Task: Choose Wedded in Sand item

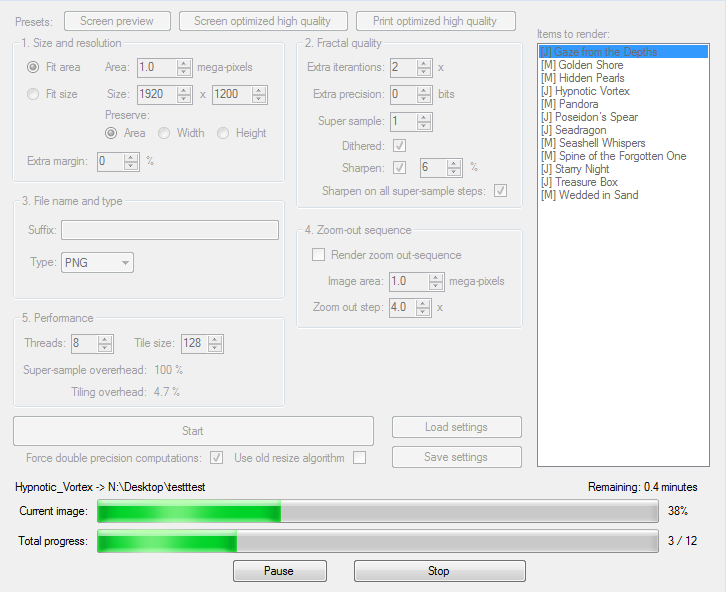Action: [589, 195]
